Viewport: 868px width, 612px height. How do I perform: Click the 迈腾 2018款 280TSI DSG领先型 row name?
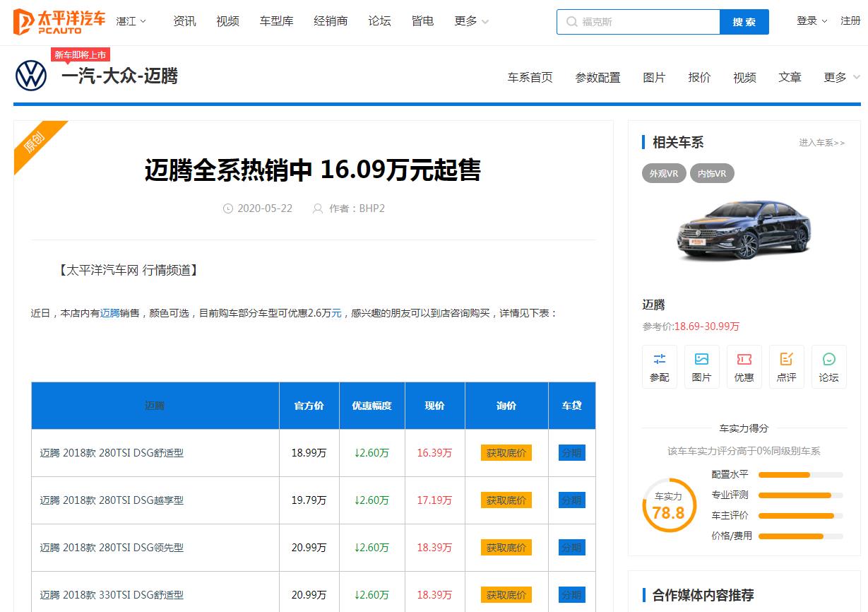pos(112,548)
